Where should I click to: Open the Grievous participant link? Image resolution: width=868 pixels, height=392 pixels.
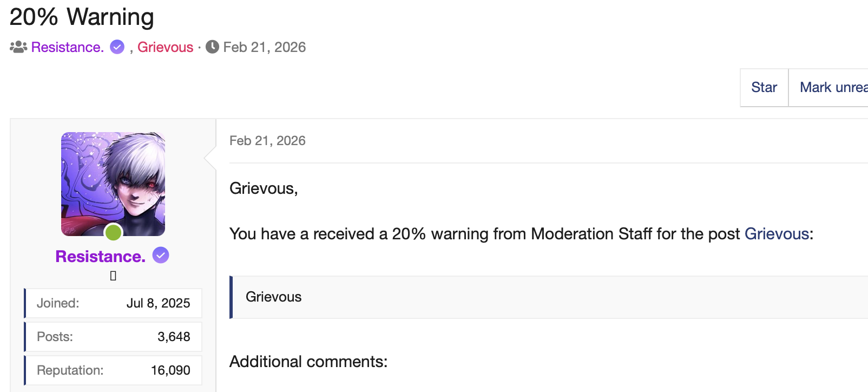165,47
